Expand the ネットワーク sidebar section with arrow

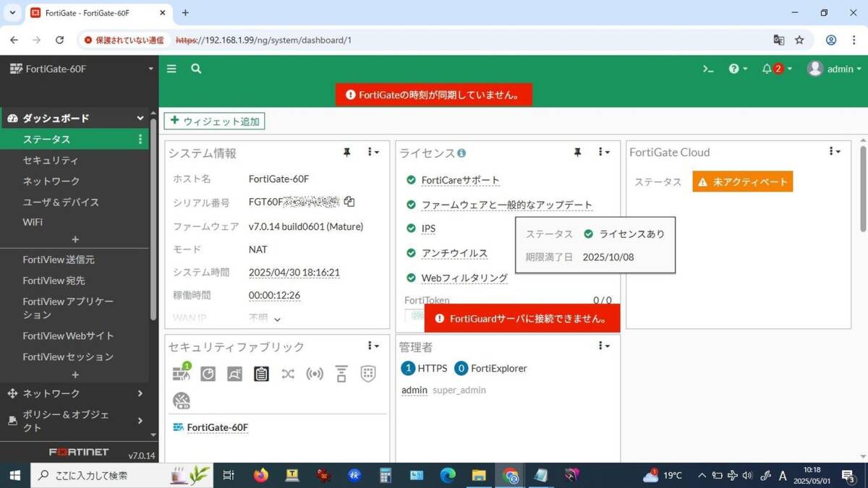coord(140,393)
